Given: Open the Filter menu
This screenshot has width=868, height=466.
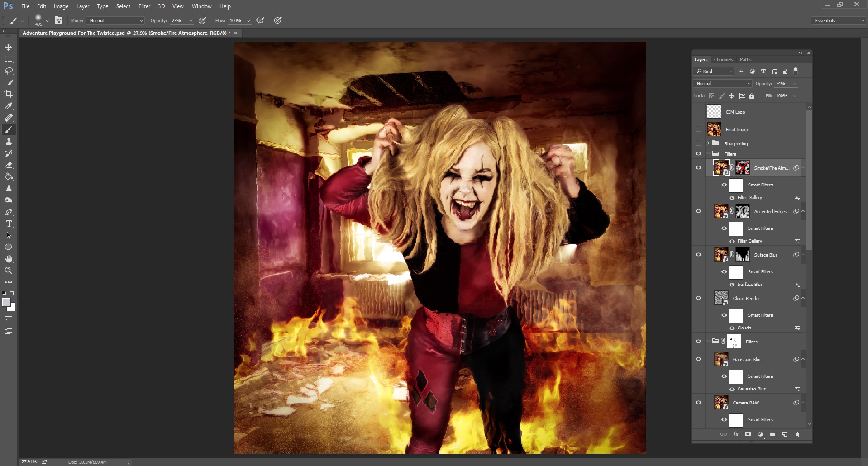Looking at the screenshot, I should tap(144, 6).
